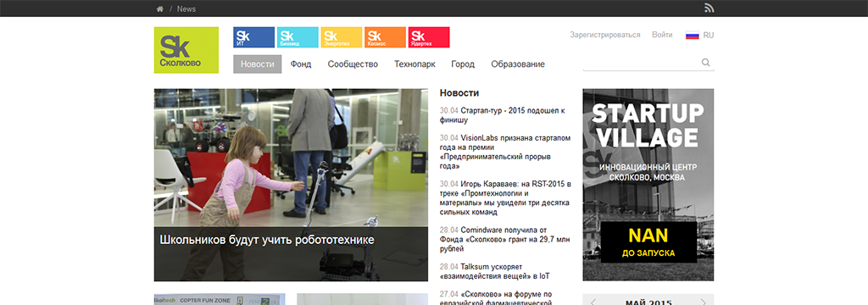
Task: Open the red Sk Ядертех cluster icon
Action: 428,37
